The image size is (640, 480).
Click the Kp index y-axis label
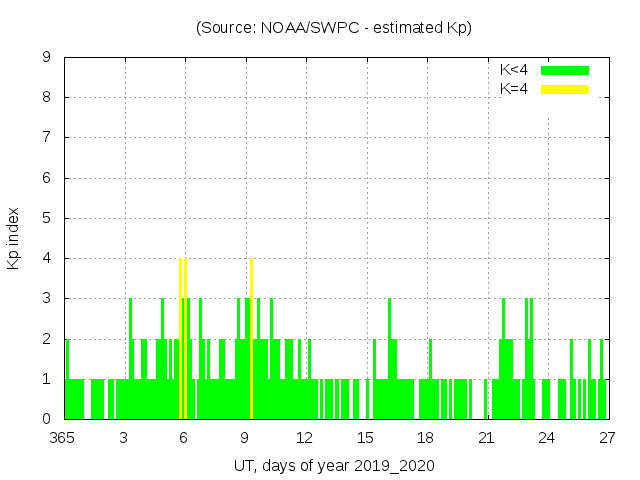point(14,238)
